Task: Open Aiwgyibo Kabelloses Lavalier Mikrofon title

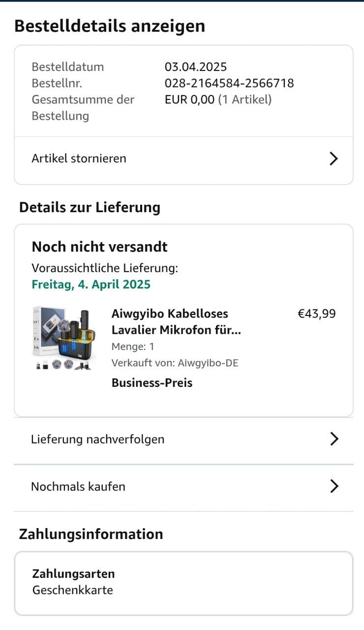Action: click(x=176, y=321)
